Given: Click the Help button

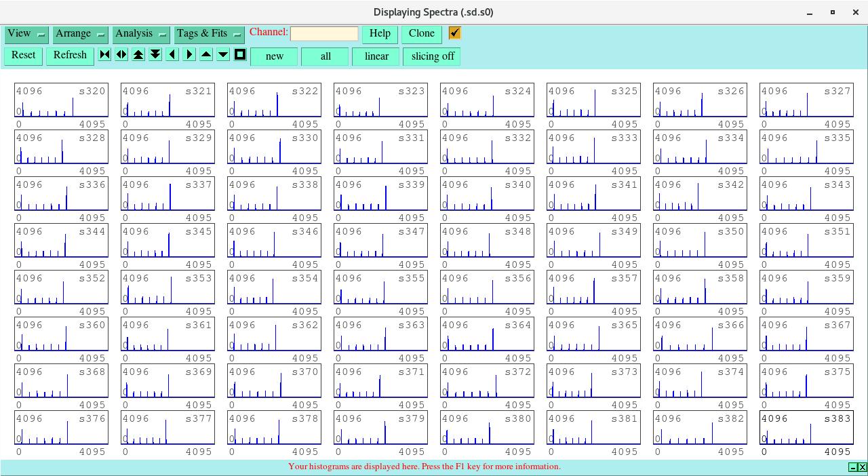Looking at the screenshot, I should [380, 34].
